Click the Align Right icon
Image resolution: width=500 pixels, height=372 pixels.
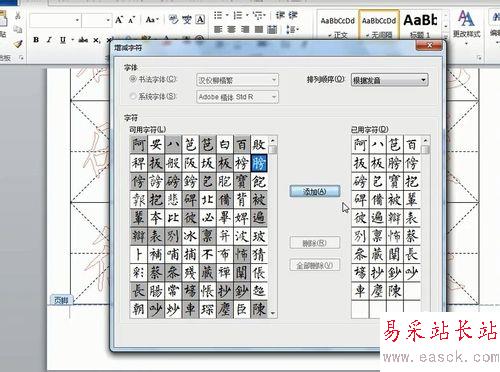point(245,30)
